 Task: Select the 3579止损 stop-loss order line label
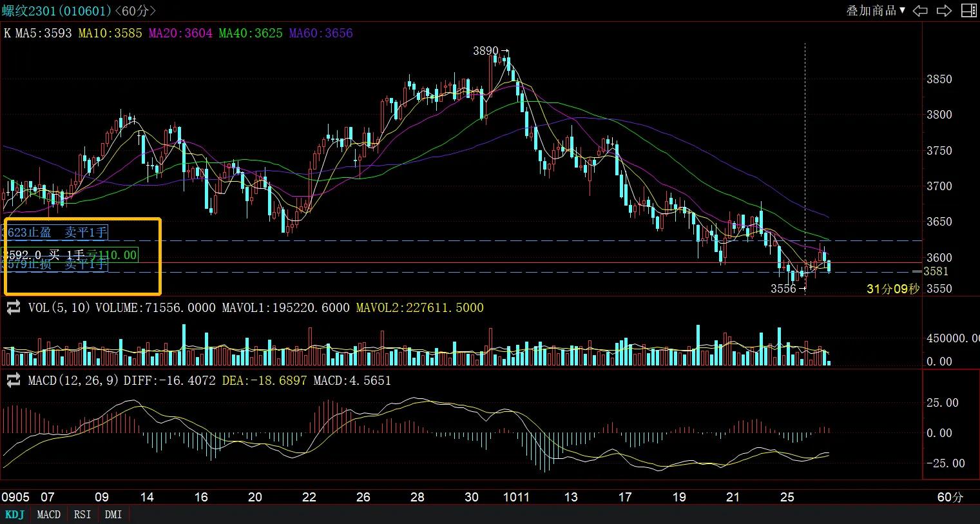[x=55, y=264]
